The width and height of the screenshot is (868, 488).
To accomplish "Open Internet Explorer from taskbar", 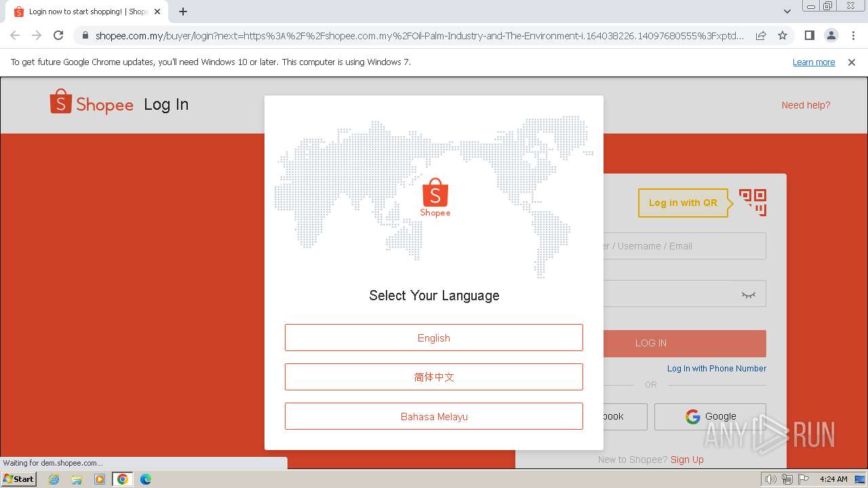I will pos(54,479).
